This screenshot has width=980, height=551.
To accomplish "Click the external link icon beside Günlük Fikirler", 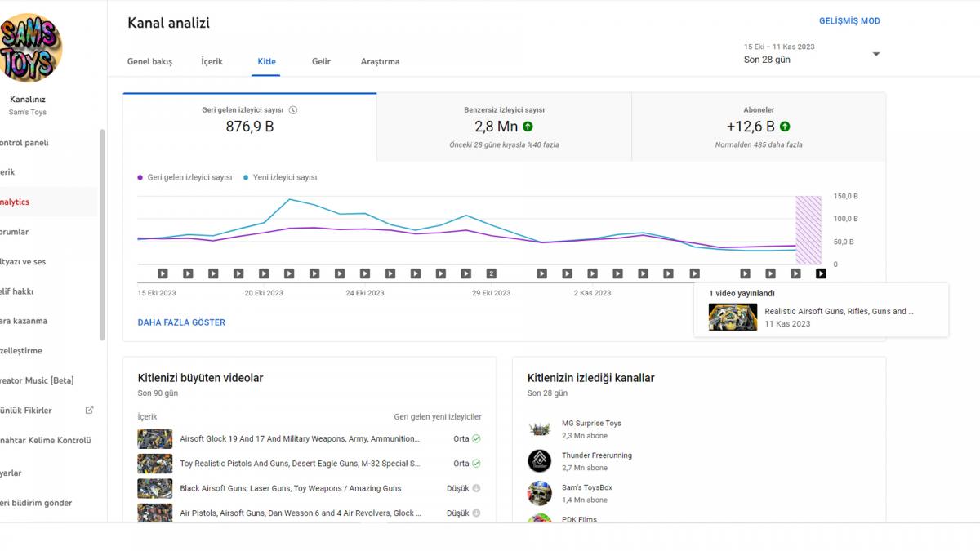I will pyautogui.click(x=89, y=410).
